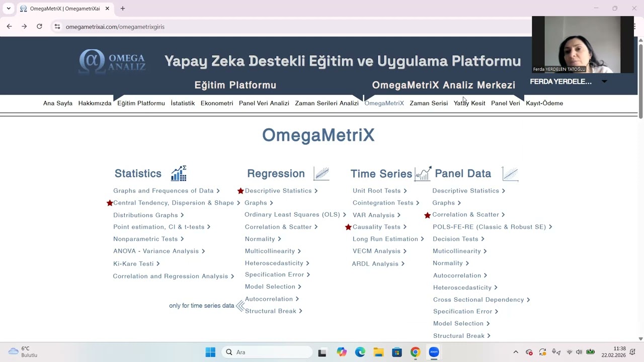This screenshot has width=644, height=362.
Task: Expand ANOVA - Variance Analysis
Action: coord(159,251)
